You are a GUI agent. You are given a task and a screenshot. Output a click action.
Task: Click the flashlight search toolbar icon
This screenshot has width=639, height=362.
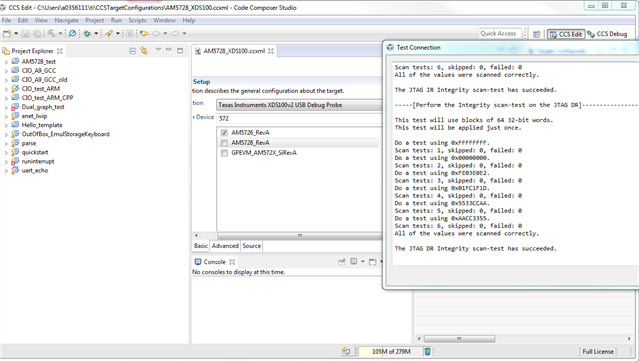tap(108, 33)
